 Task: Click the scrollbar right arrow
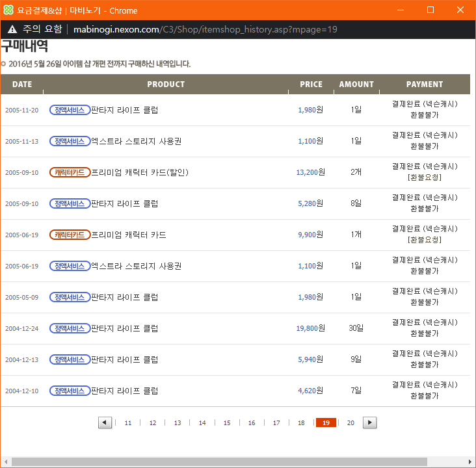coord(470,461)
